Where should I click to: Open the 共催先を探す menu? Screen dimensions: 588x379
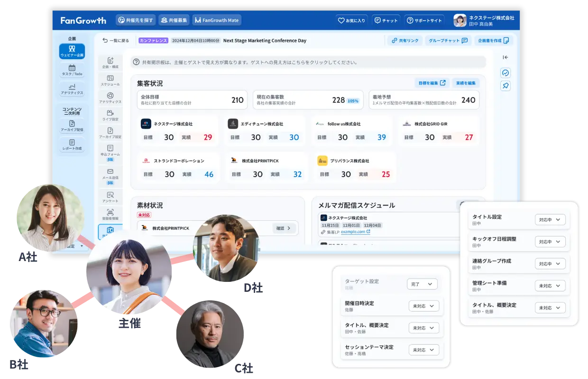(x=136, y=20)
